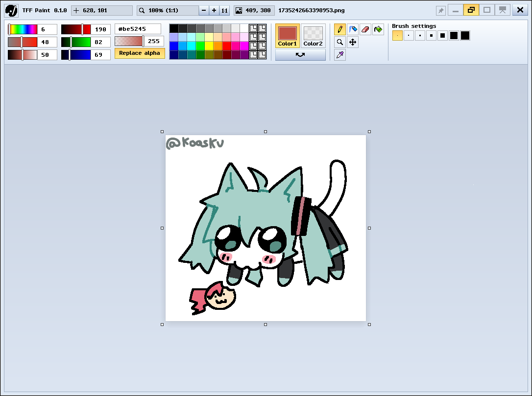Click the blue value field 69
The image size is (532, 396).
point(100,55)
